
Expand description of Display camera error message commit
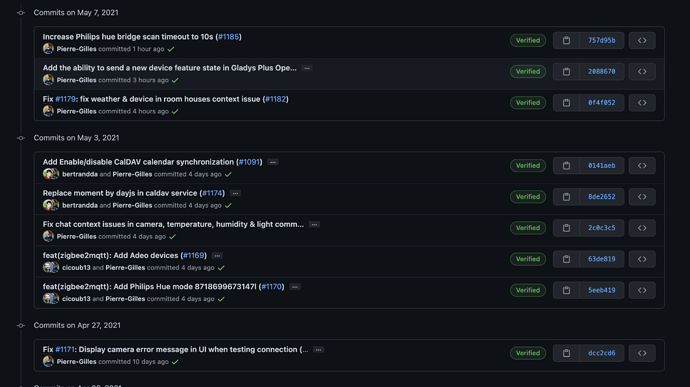click(319, 350)
